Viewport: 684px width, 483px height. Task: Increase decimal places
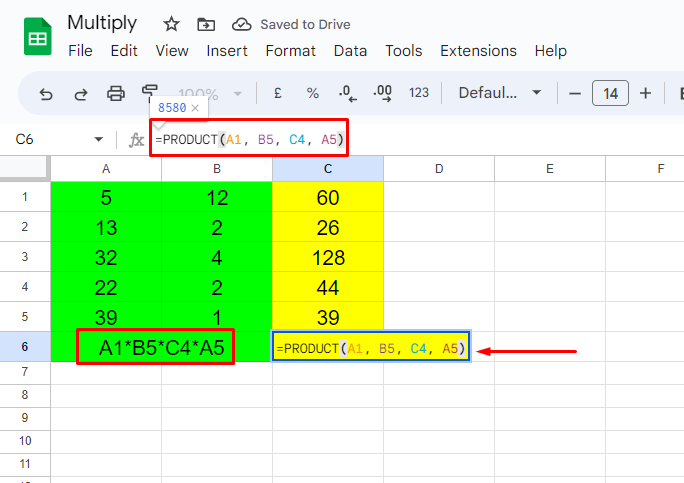(x=382, y=93)
